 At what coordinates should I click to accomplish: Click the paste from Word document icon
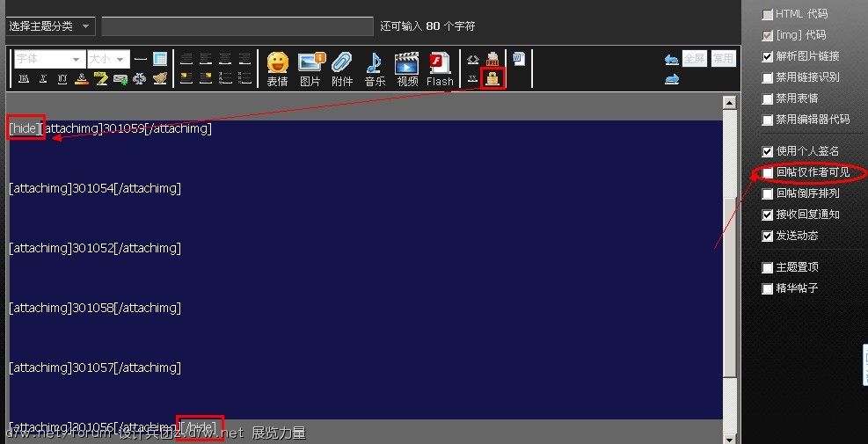tap(519, 59)
